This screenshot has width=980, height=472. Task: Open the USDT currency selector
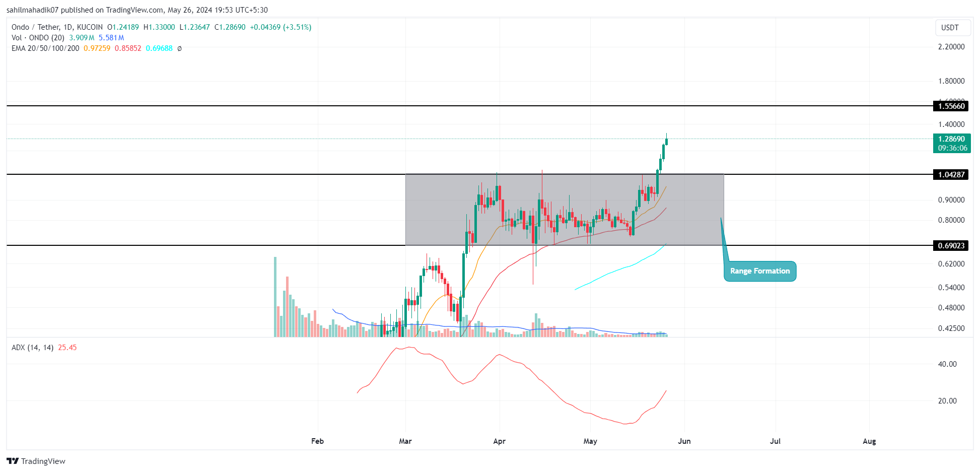point(950,27)
